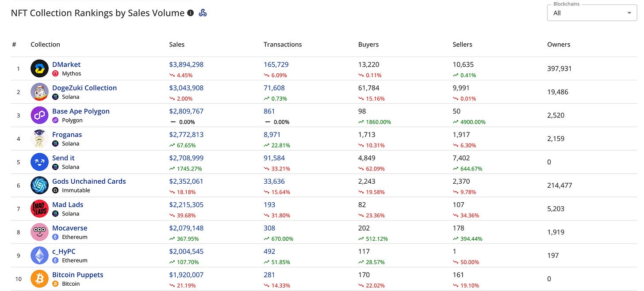Click the Gods Unchained Cards logo
This screenshot has height=291, width=644.
39,185
